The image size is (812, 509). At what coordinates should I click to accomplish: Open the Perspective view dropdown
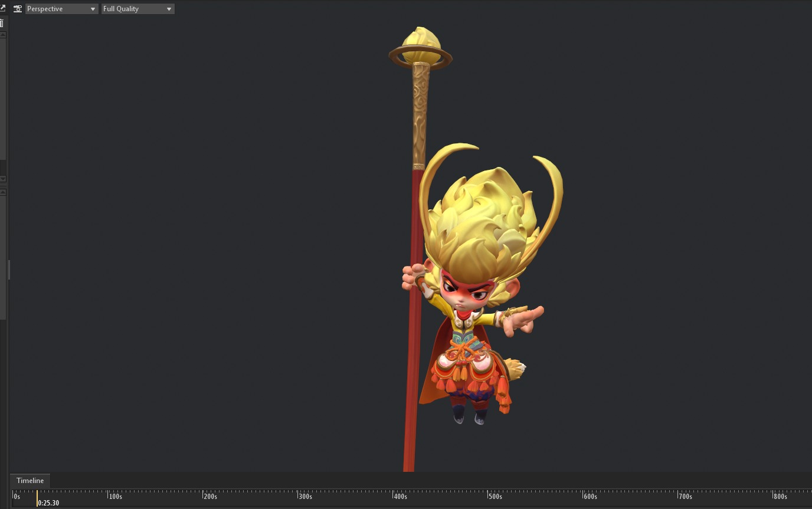tap(61, 9)
